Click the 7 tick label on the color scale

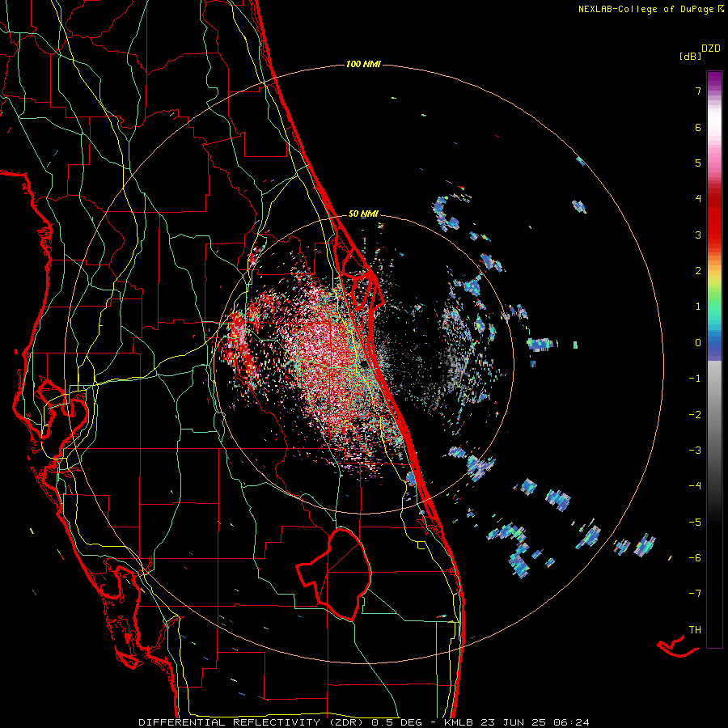698,91
